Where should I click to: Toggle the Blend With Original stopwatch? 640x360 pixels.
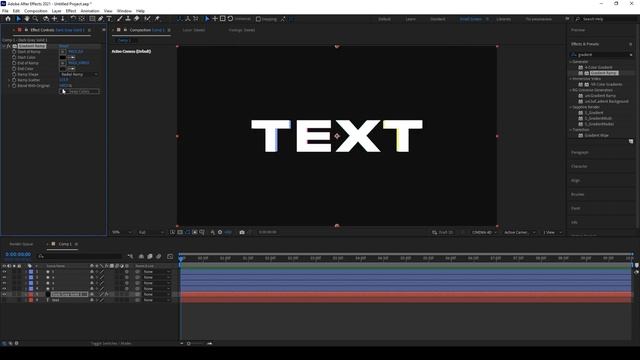(14, 86)
